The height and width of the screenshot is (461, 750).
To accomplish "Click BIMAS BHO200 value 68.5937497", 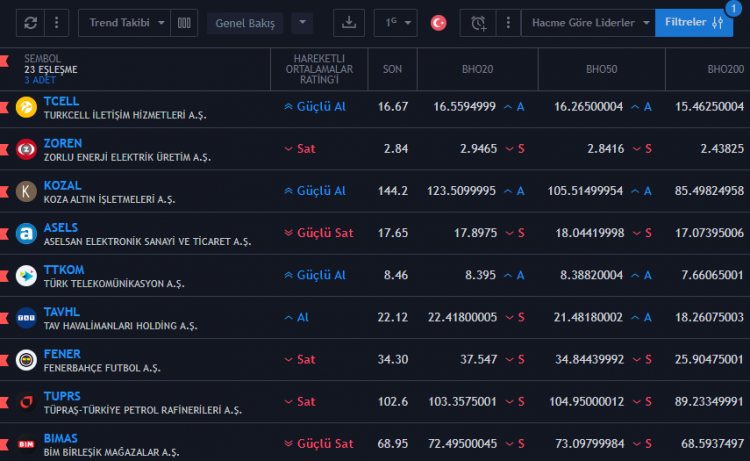I will click(x=713, y=443).
